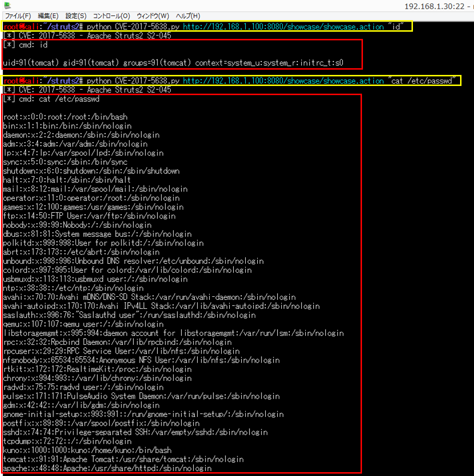Click the Tera Term icon in title bar
The width and height of the screenshot is (474, 476).
[x=8, y=5]
